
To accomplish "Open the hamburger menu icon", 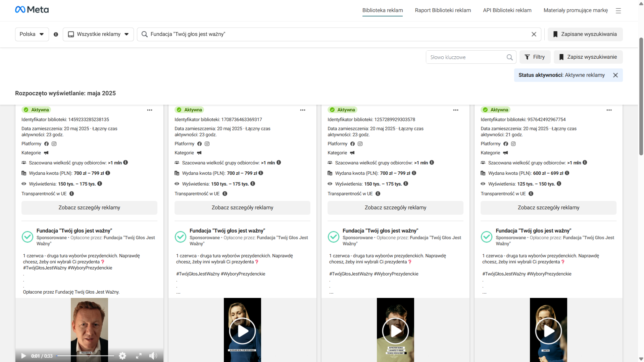I will tap(618, 11).
